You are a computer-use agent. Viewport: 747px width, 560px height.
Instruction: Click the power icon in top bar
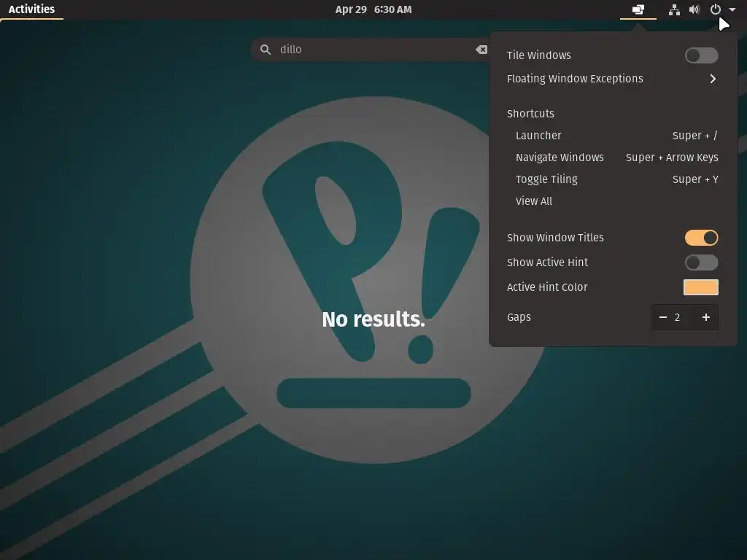click(x=715, y=9)
